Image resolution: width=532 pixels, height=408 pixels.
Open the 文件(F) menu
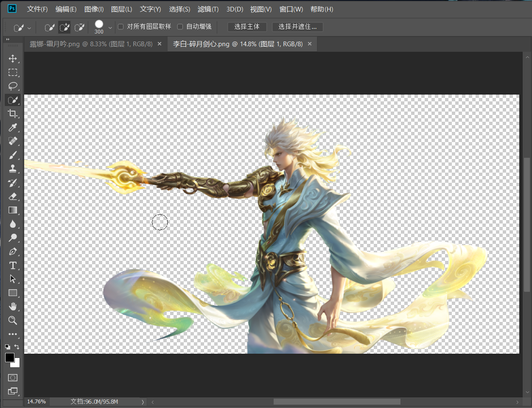[x=37, y=9]
